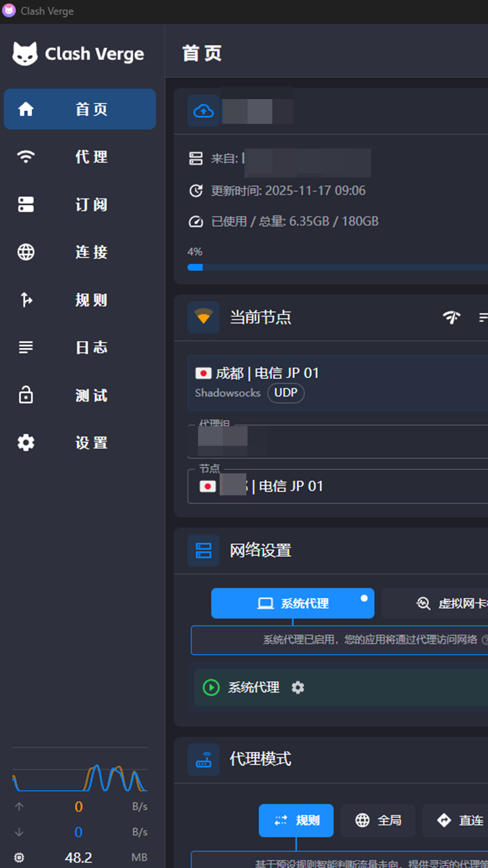Click the 当前节点 heading
488x868 pixels.
(261, 317)
